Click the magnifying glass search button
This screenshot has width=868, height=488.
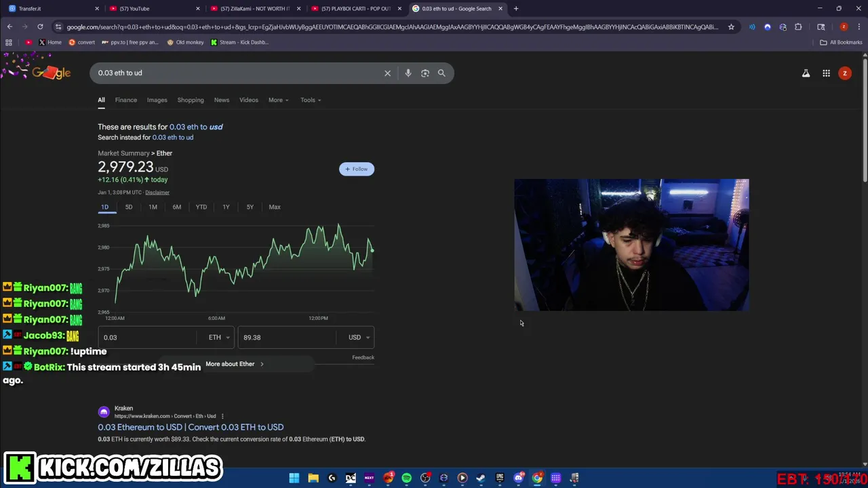441,73
